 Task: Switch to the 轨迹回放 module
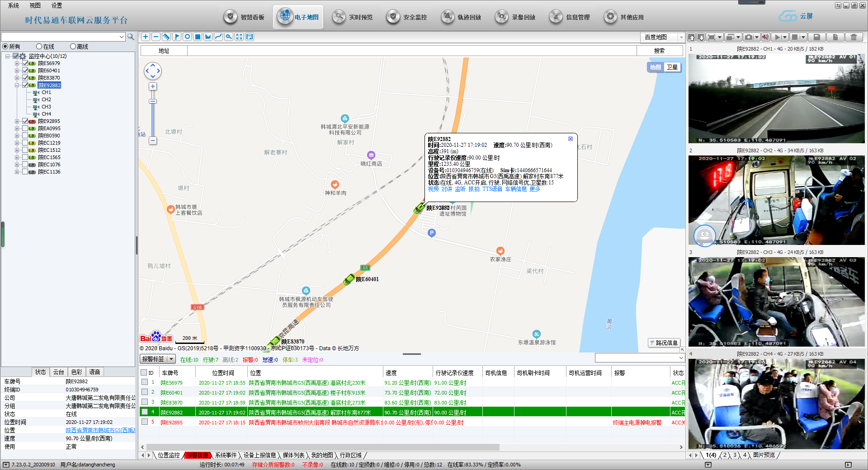[x=461, y=17]
